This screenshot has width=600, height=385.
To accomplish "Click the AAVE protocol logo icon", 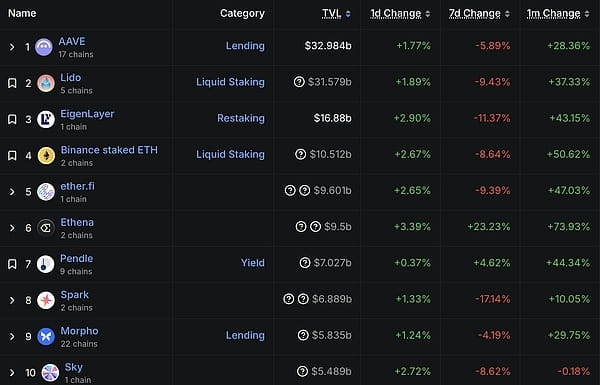I will coord(44,47).
